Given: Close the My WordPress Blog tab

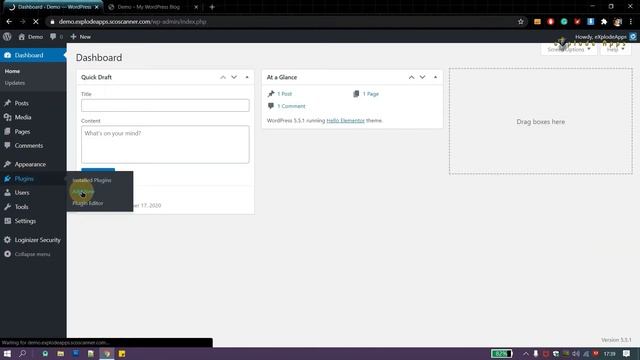Looking at the screenshot, I should click(x=196, y=7).
